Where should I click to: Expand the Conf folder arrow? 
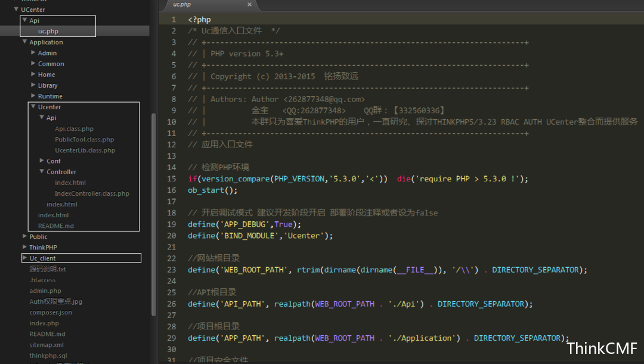pos(42,161)
